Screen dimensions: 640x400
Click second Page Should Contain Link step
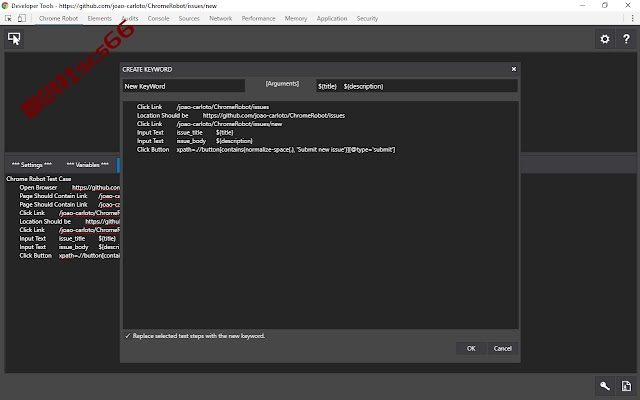coord(69,204)
